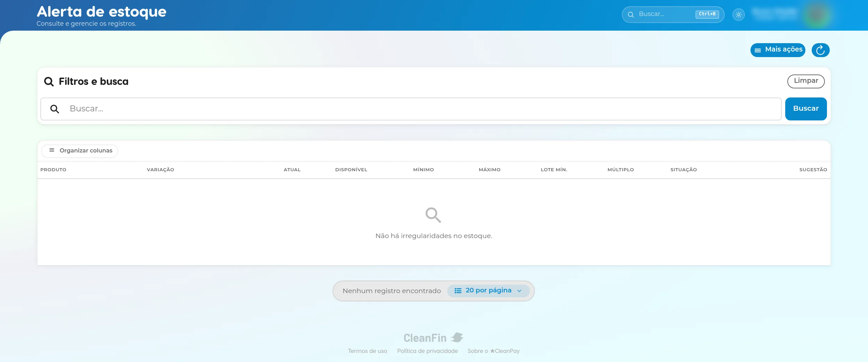The width and height of the screenshot is (868, 362).
Task: Sort by the DISPONÍVEL column header
Action: (351, 170)
